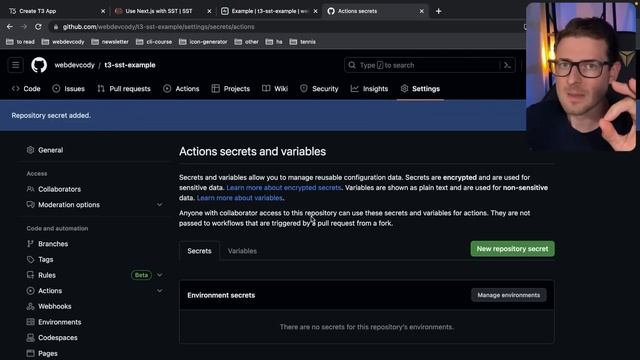
Task: Click the site lock icon in address bar
Action: pyautogui.click(x=56, y=27)
